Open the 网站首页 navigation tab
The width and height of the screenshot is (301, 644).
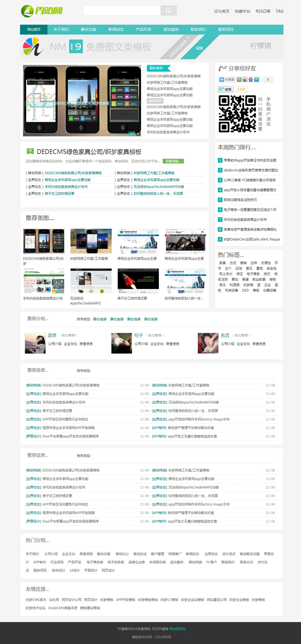click(x=33, y=30)
